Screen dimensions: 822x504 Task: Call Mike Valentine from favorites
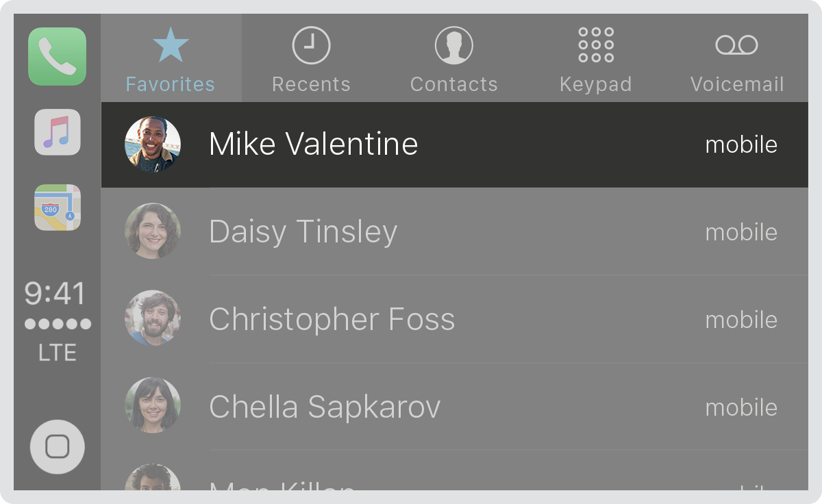(455, 144)
